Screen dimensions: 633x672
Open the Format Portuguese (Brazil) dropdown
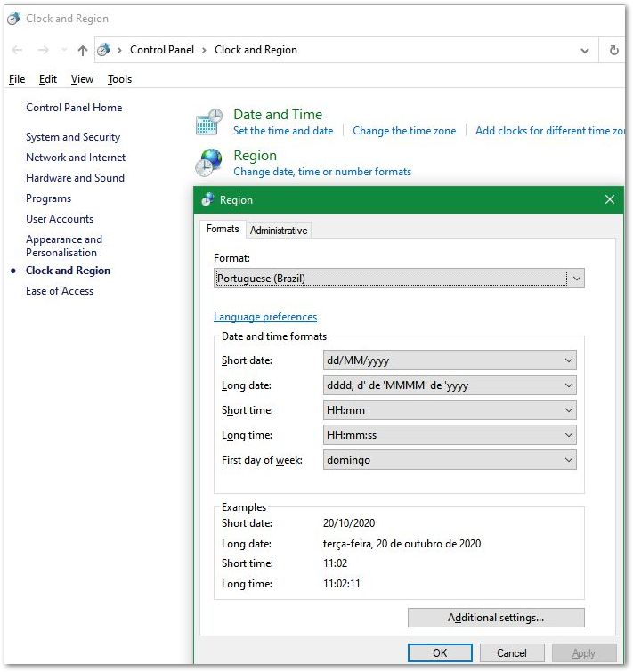399,279
